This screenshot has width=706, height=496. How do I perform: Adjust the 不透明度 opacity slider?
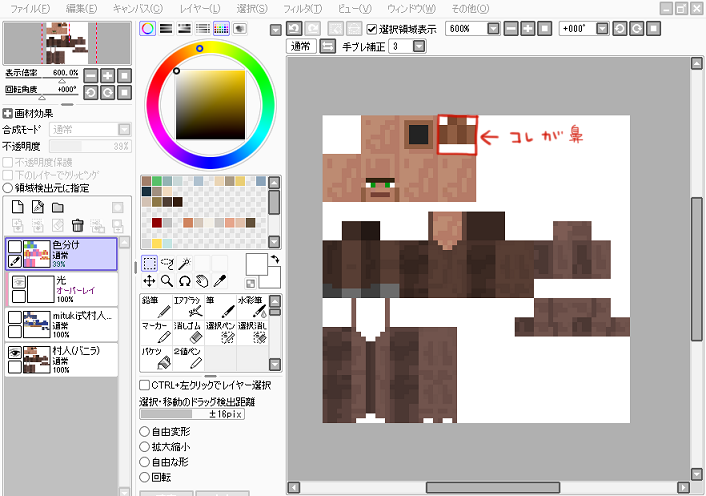[90, 146]
